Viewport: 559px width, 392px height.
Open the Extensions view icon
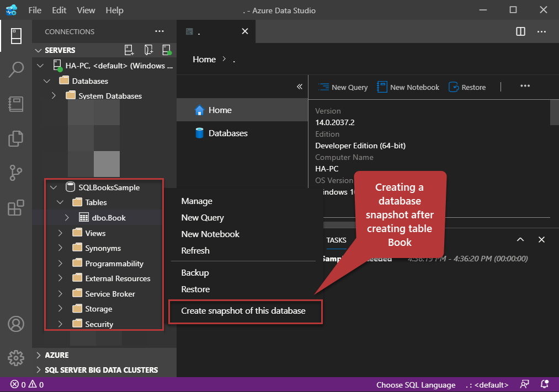[x=16, y=207]
